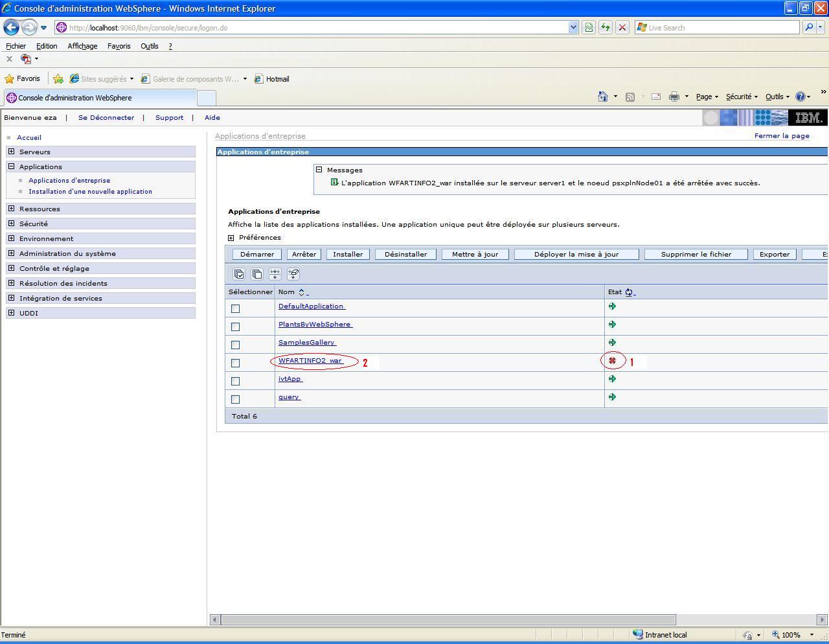
Task: Expand the Serveurs navigation section
Action: pyautogui.click(x=11, y=152)
